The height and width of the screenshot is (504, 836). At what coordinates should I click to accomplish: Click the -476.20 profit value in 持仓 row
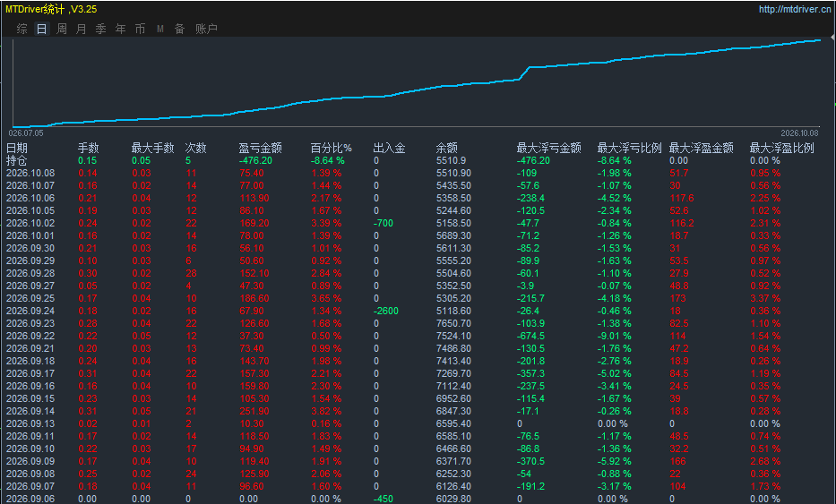click(256, 160)
